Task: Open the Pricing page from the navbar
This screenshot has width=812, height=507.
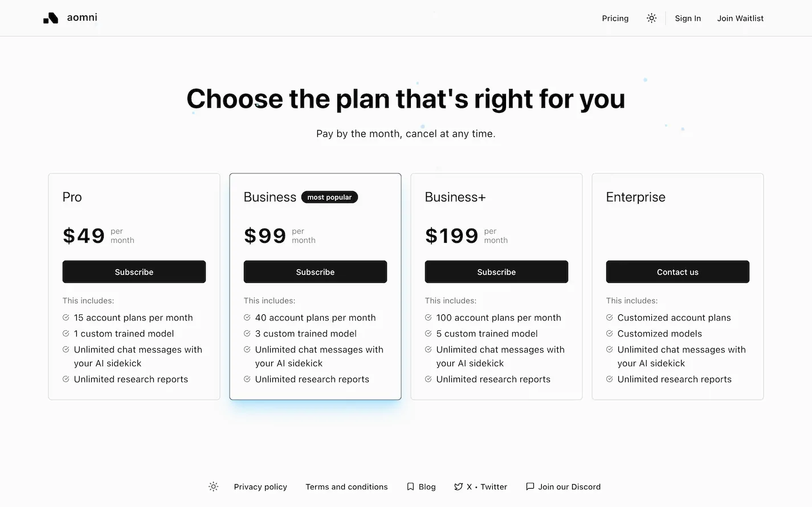Action: coord(615,18)
